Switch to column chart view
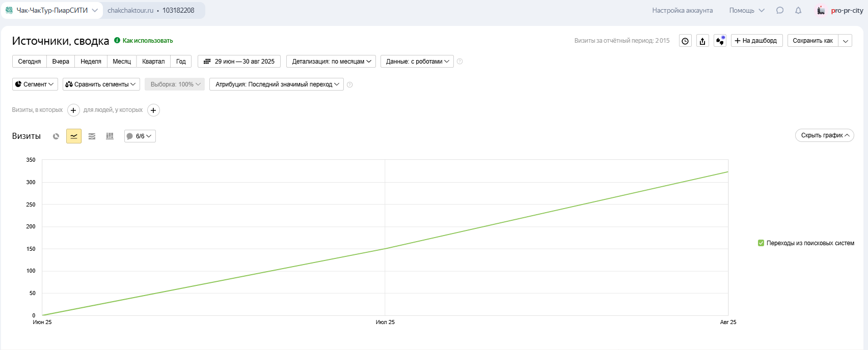 click(110, 136)
